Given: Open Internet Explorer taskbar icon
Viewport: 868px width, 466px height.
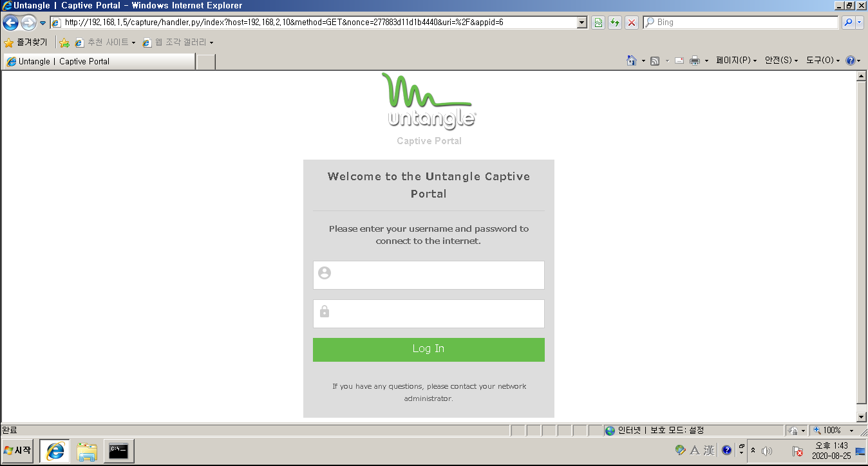Looking at the screenshot, I should [55, 451].
